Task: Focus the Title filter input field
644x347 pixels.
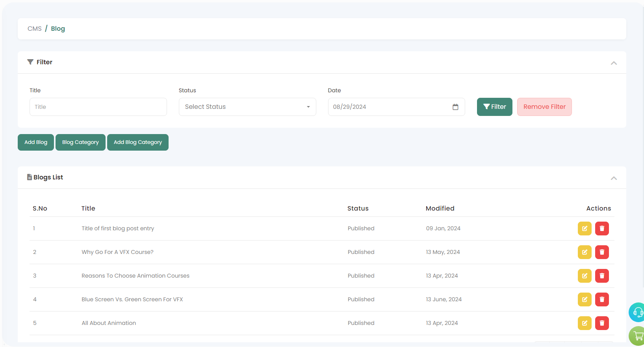Action: coord(98,107)
